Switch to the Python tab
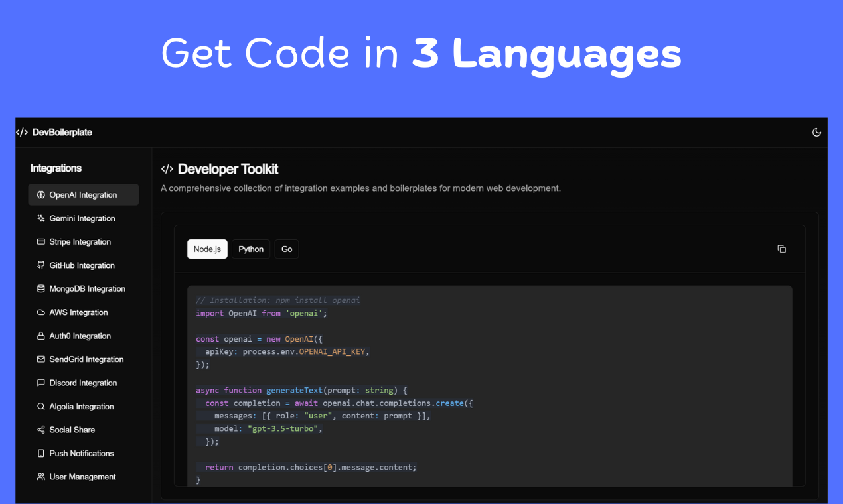The height and width of the screenshot is (504, 843). pyautogui.click(x=251, y=249)
